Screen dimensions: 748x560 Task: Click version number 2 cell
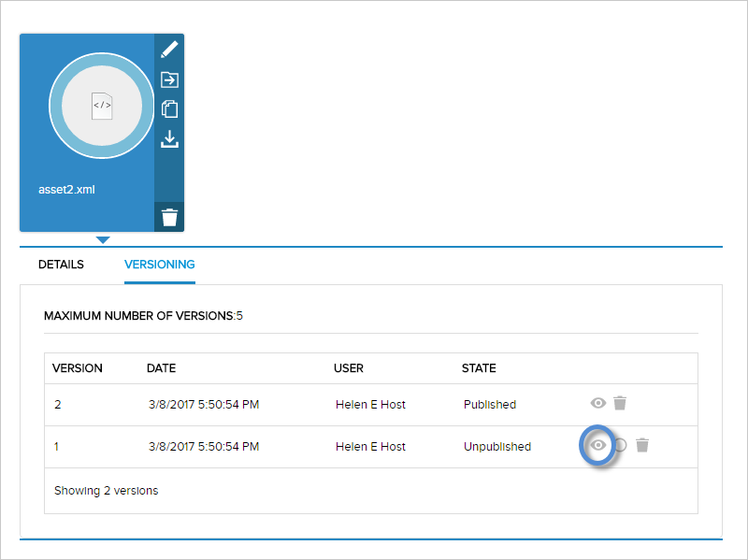pyautogui.click(x=58, y=405)
